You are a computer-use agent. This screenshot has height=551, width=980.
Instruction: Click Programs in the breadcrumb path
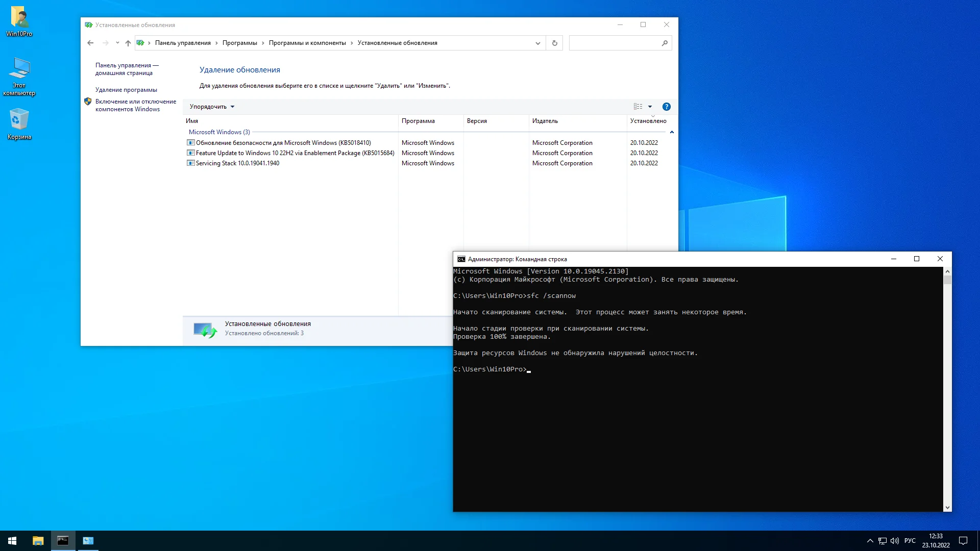tap(239, 43)
